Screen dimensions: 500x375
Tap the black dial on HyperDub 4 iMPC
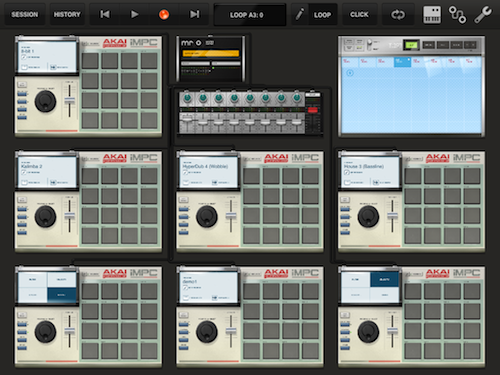coord(207,216)
